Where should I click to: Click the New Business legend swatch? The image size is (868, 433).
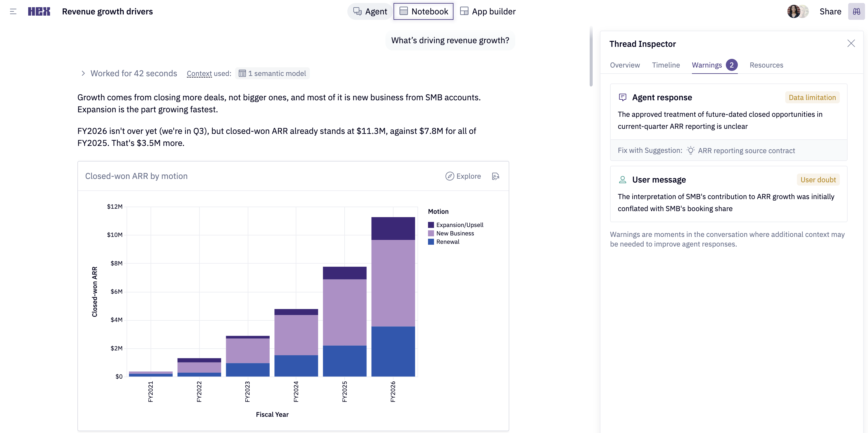coord(431,233)
